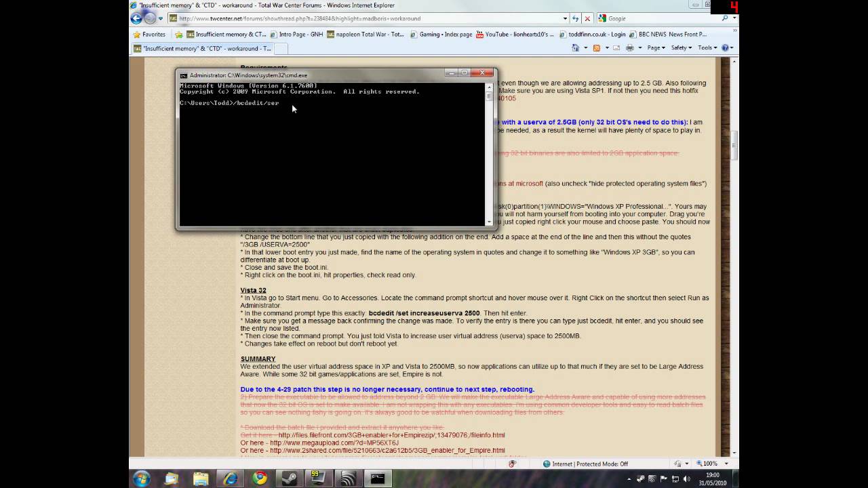Click the status bar security/privacy icon left of the zoom level
Image resolution: width=868 pixels, height=488 pixels.
point(677,464)
